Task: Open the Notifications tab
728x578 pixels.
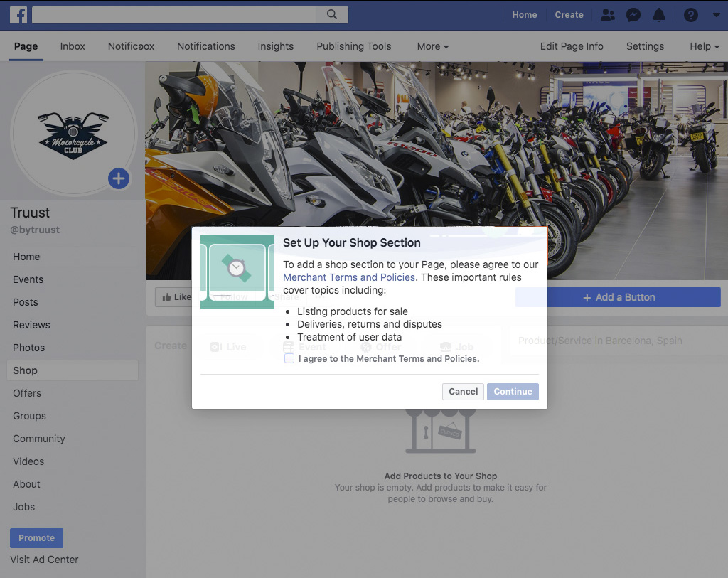Action: coord(205,46)
